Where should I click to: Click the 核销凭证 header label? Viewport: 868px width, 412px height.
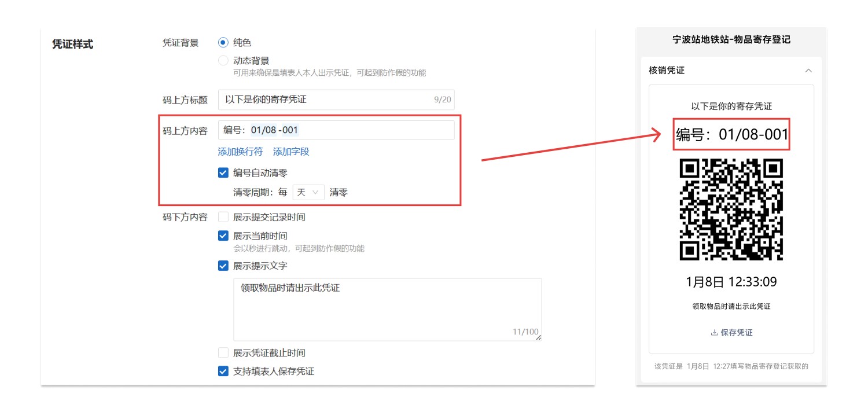click(x=667, y=71)
